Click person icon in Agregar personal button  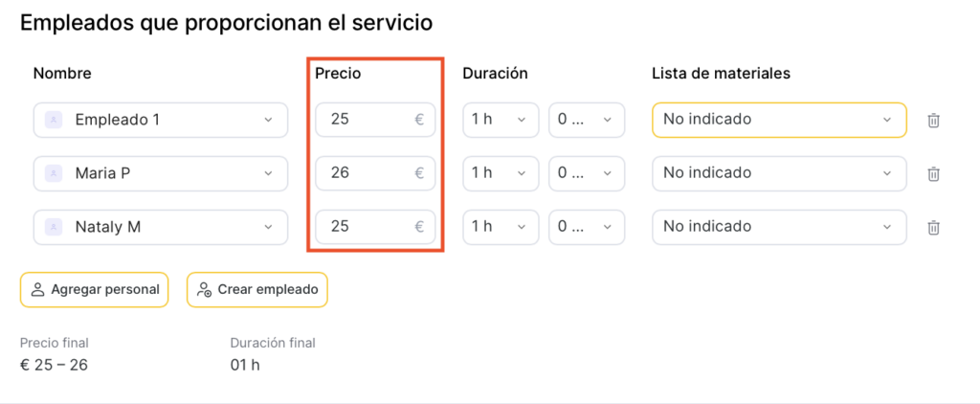click(x=38, y=289)
